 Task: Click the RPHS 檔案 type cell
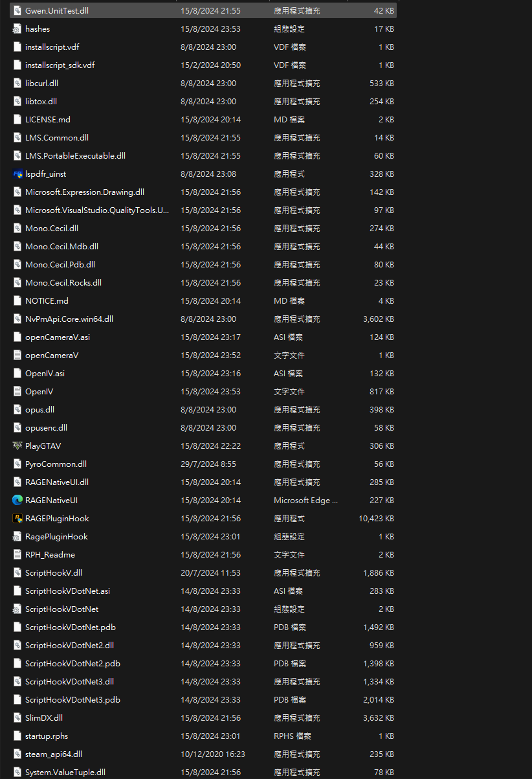pyautogui.click(x=293, y=736)
